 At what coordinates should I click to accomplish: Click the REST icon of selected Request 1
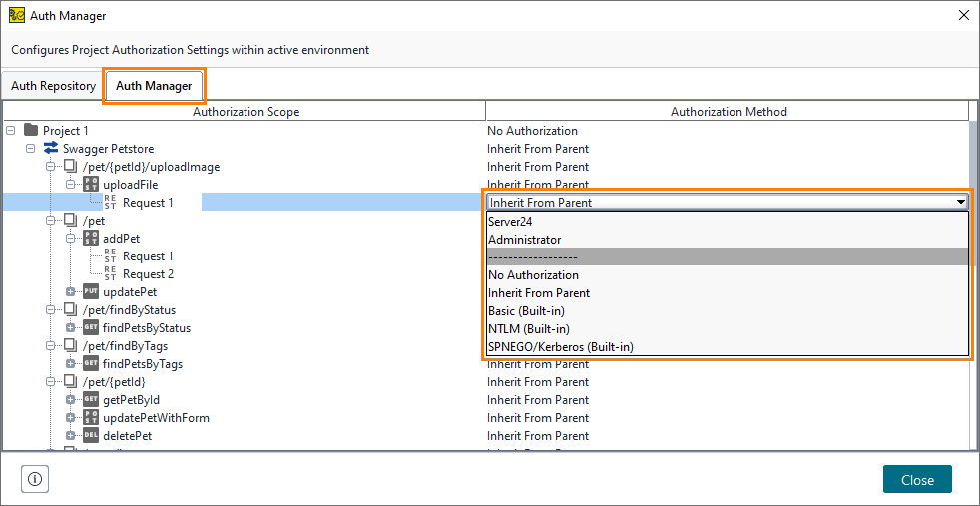111,203
